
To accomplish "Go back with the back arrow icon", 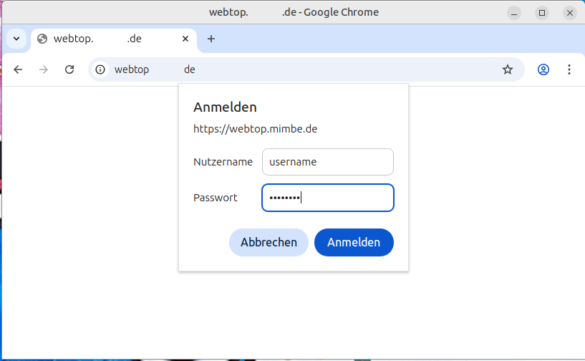I will pyautogui.click(x=18, y=69).
